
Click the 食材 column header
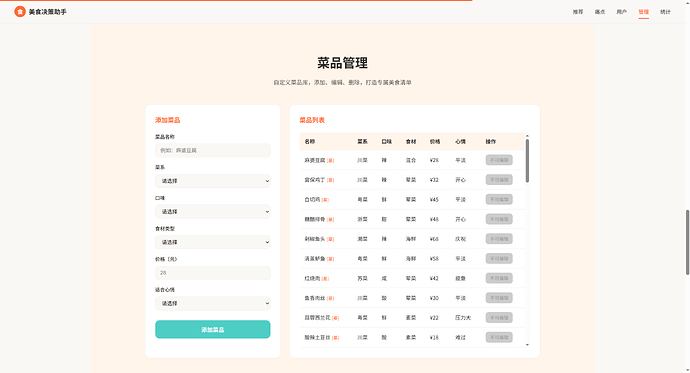pyautogui.click(x=411, y=142)
